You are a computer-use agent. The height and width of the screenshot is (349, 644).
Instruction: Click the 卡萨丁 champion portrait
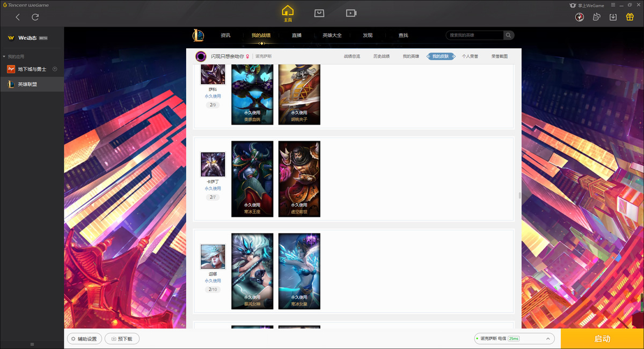pyautogui.click(x=213, y=164)
